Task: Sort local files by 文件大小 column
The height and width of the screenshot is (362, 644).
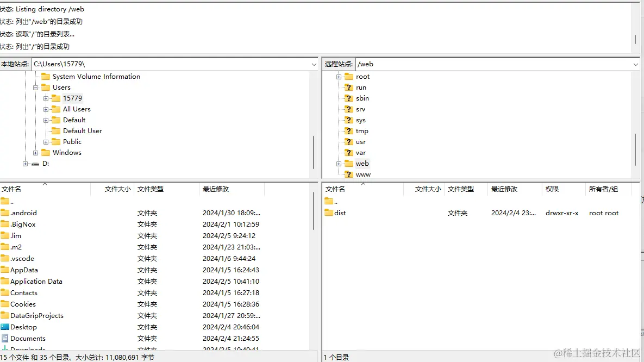Action: click(x=112, y=189)
